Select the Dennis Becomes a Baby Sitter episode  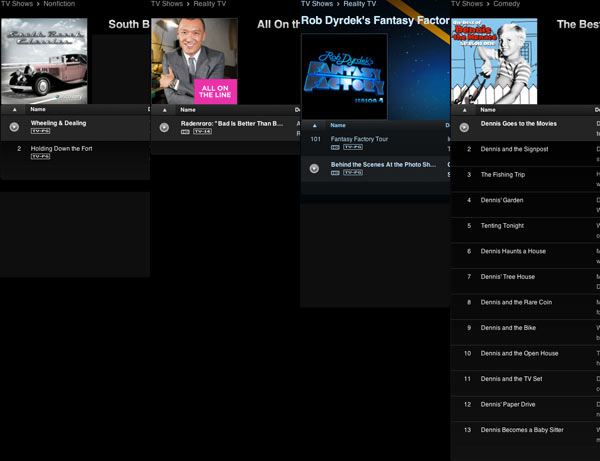tap(521, 429)
